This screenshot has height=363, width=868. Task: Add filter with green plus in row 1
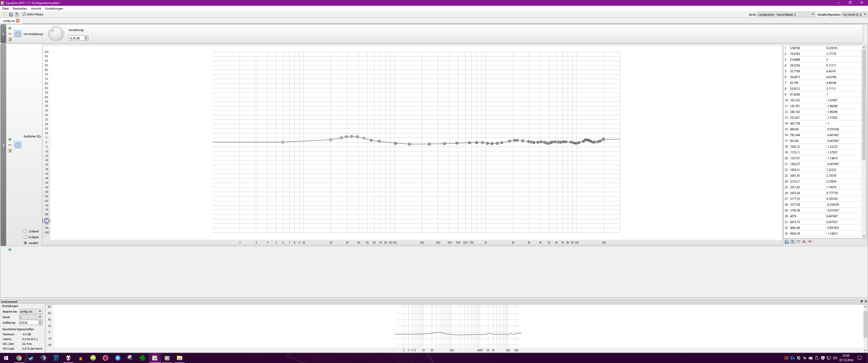(x=10, y=28)
